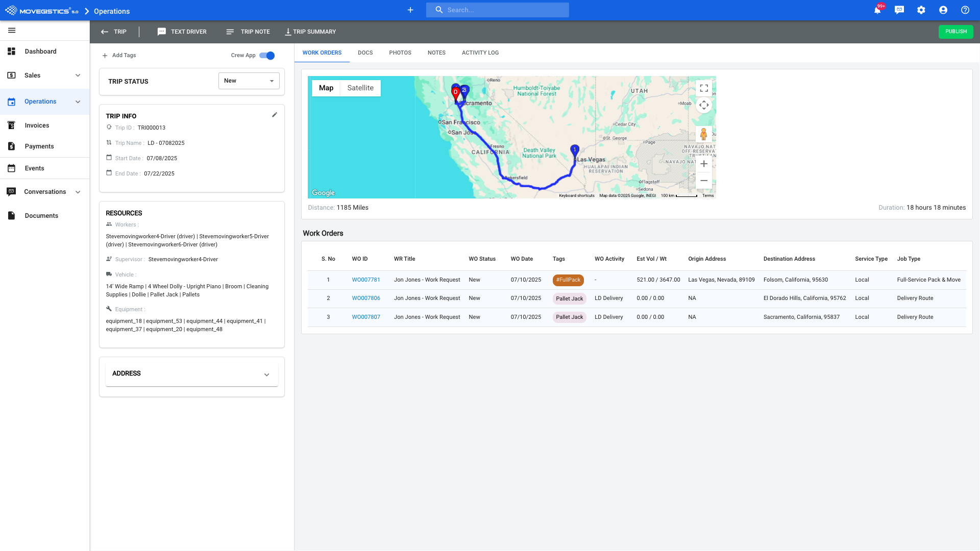Image resolution: width=980 pixels, height=551 pixels.
Task: Toggle the Crew App switch
Action: 267,56
